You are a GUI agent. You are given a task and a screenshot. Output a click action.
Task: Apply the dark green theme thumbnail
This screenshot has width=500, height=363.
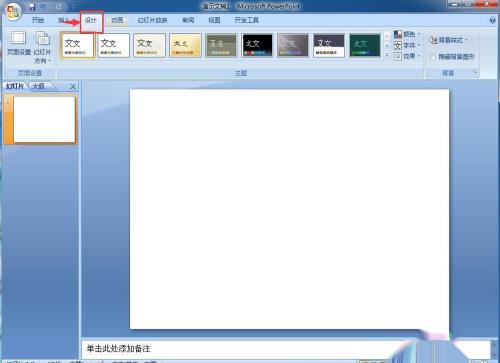coord(365,45)
